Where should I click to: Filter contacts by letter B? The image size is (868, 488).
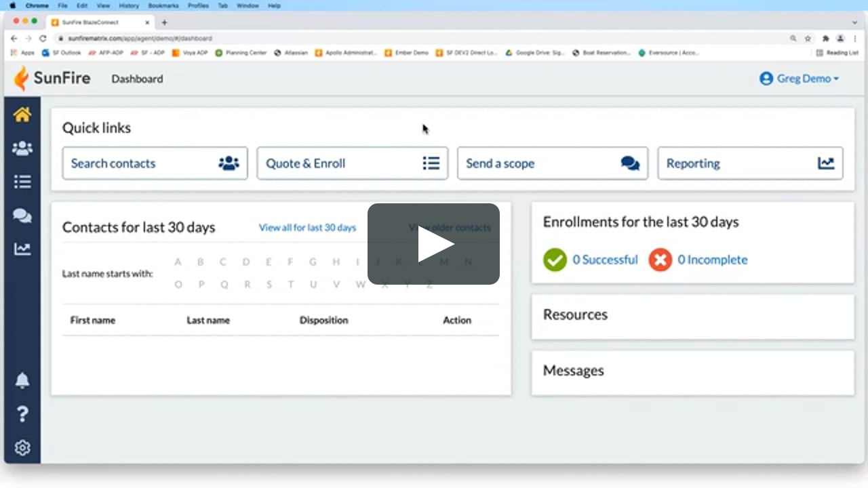pos(201,262)
